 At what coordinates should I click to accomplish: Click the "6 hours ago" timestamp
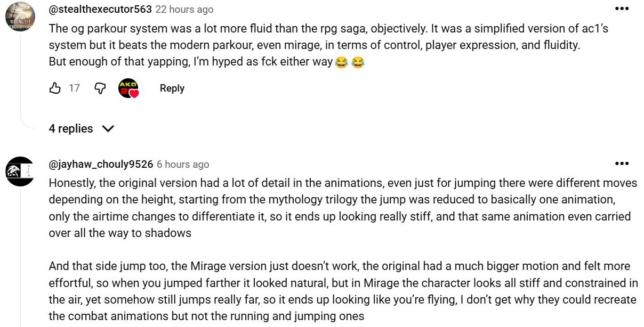pos(183,165)
